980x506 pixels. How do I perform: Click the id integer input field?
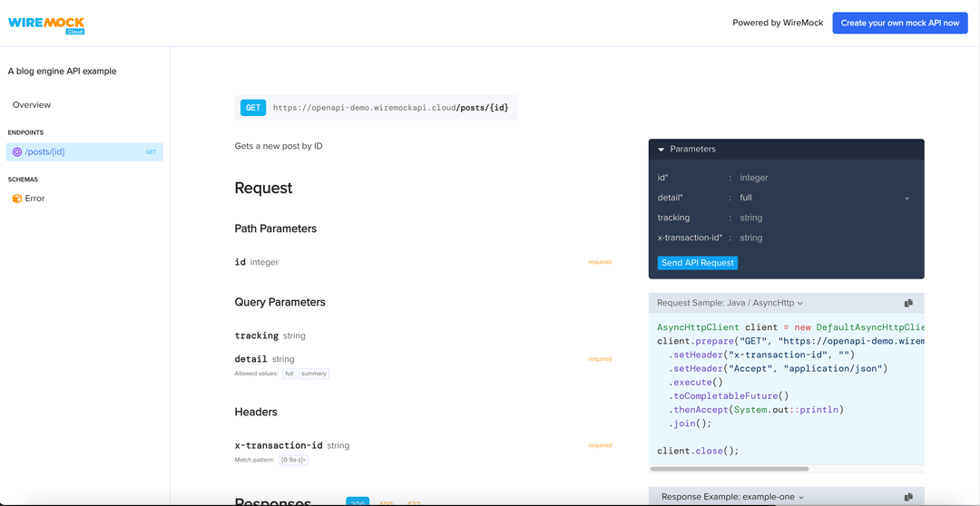tap(824, 178)
